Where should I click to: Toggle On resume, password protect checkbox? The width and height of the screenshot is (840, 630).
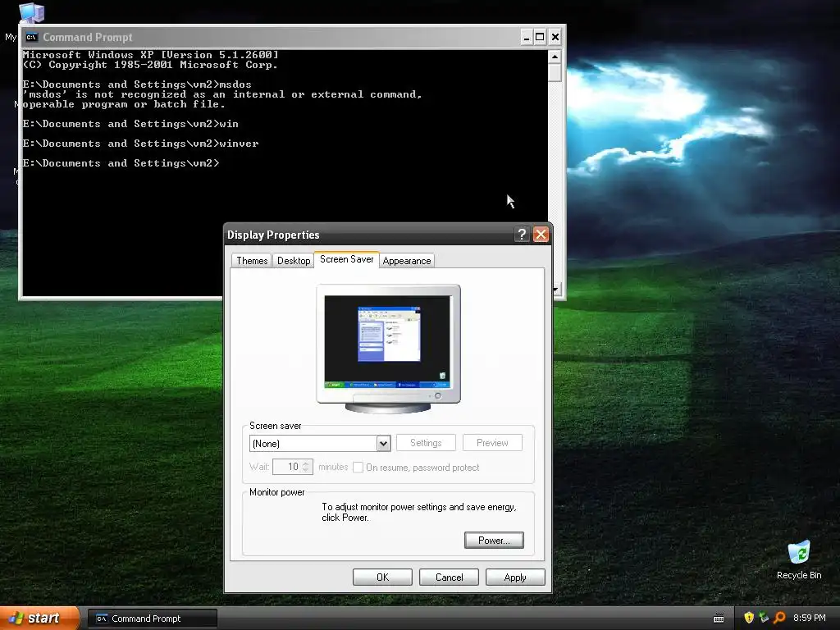click(x=358, y=467)
